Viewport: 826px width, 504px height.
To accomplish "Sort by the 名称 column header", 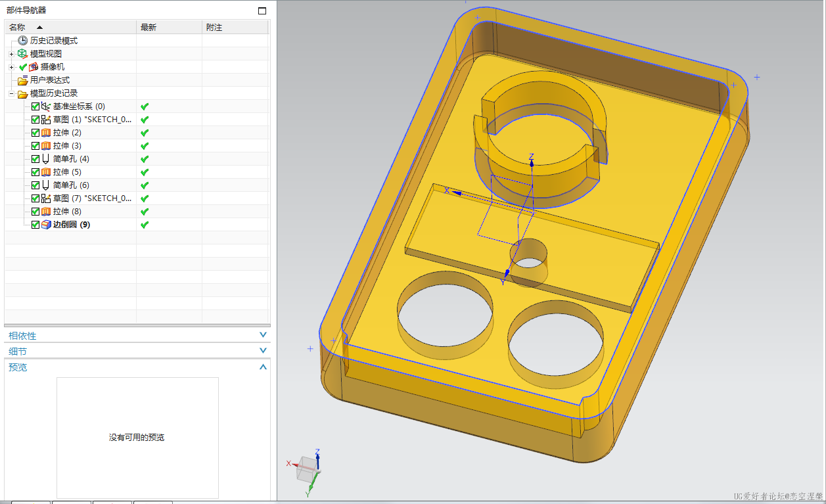I will click(71, 27).
